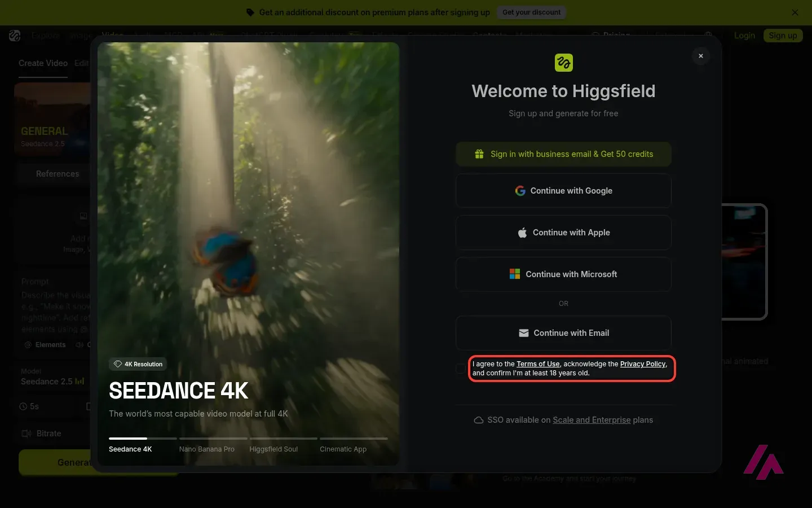Click the Higgsfield logo in the page header

point(15,36)
